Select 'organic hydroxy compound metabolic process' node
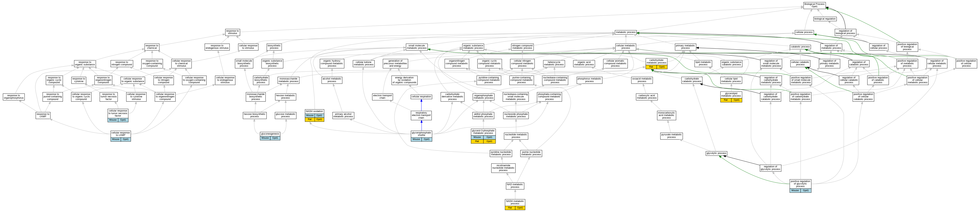Screen dimensions: 980x212 [x=332, y=63]
